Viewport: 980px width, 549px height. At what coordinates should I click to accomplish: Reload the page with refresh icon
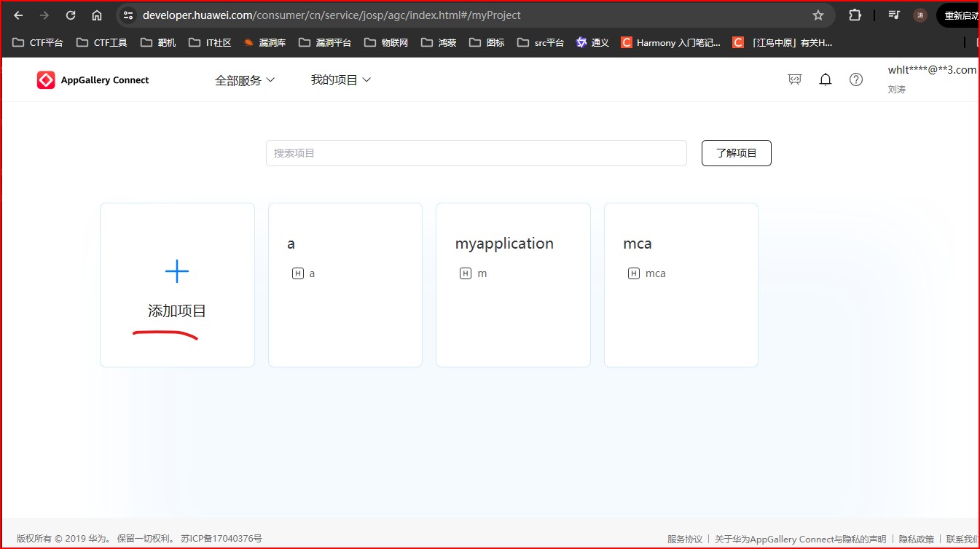71,15
